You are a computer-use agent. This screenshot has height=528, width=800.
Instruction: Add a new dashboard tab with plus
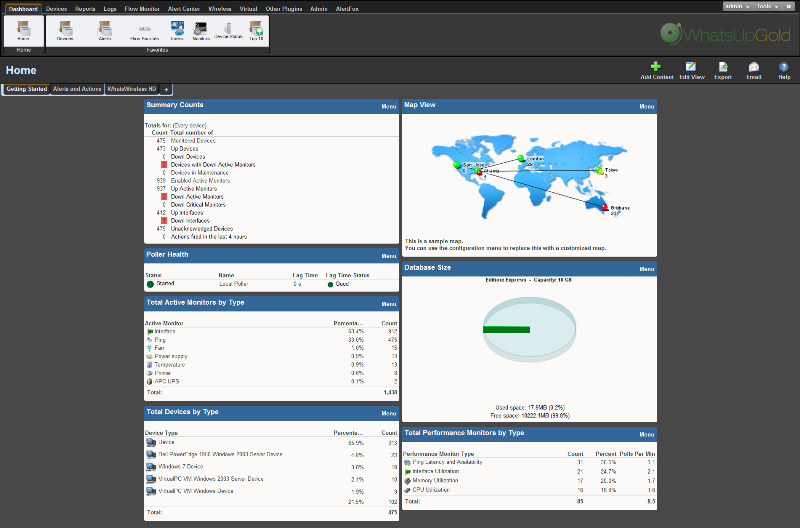click(167, 89)
